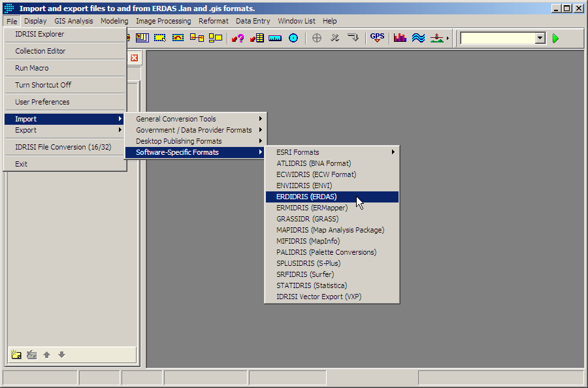Select ATLIDRIS (BNA Format)
Viewport: 588px width, 388px height.
(333, 163)
